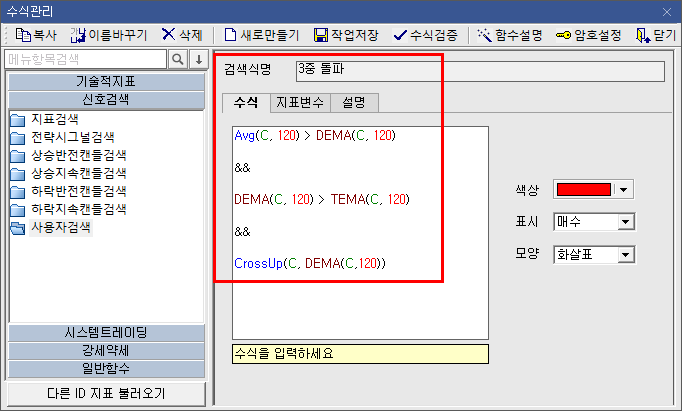Click the DEMA > TEMA formula line

322,200
